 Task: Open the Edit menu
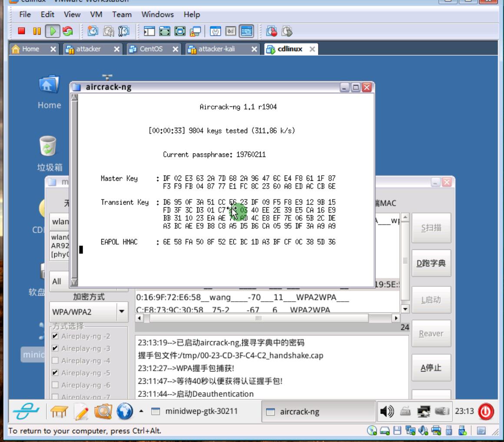click(47, 14)
